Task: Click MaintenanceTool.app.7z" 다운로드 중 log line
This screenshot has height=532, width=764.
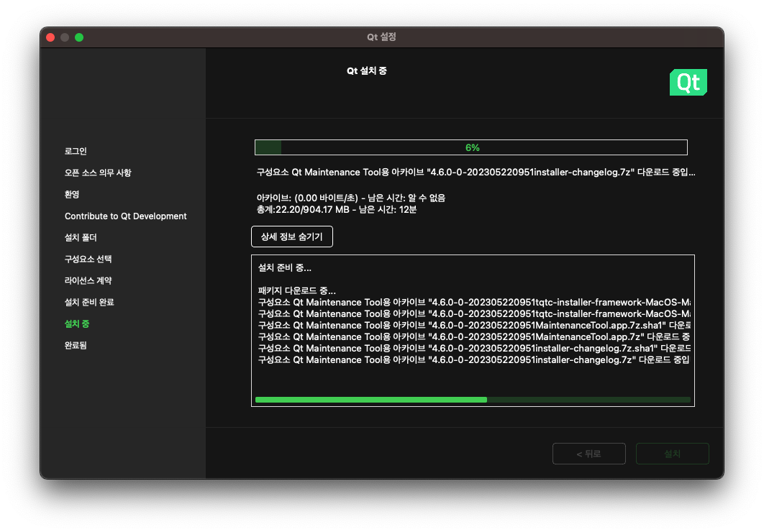Action: [473, 337]
